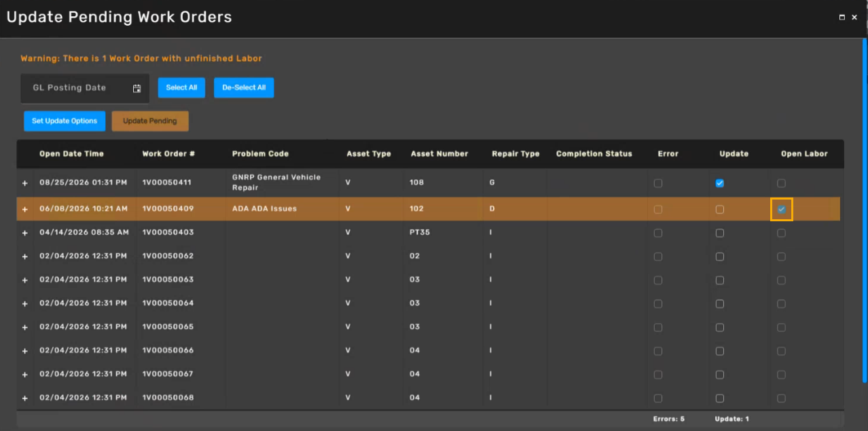Viewport: 868px width, 431px height.
Task: Focus the GL Posting Date field
Action: [84, 88]
